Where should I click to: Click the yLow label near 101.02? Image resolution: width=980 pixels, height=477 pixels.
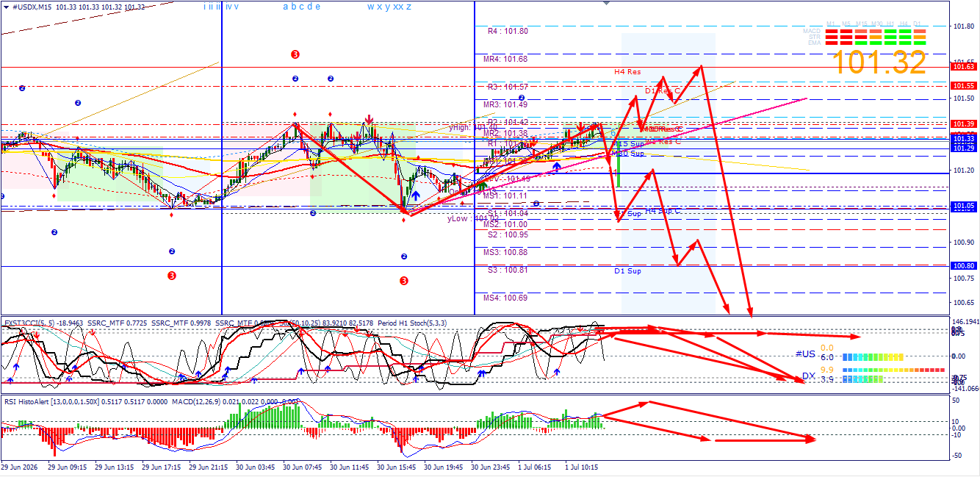(x=472, y=218)
